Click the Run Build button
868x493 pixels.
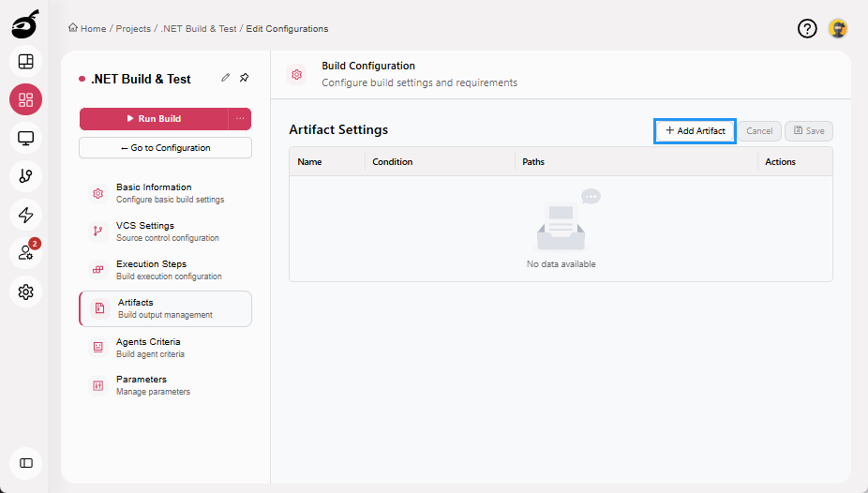pos(154,118)
